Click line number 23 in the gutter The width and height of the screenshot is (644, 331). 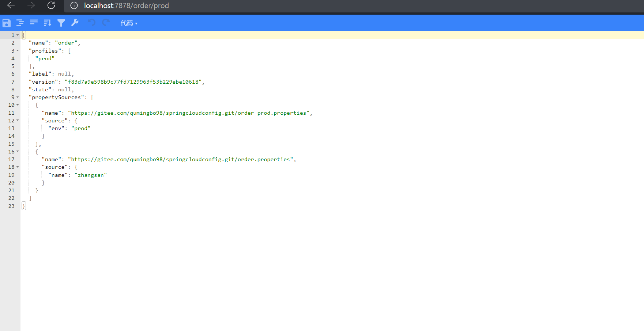tap(11, 206)
